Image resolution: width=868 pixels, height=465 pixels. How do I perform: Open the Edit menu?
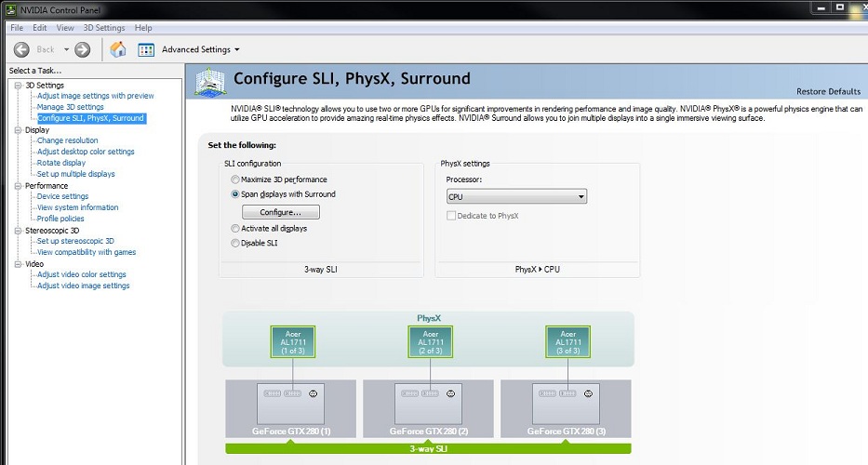39,28
